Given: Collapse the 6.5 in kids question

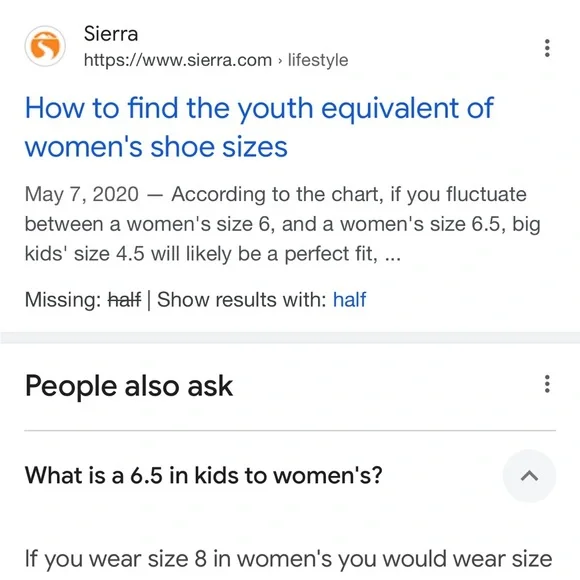Looking at the screenshot, I should coord(529,476).
